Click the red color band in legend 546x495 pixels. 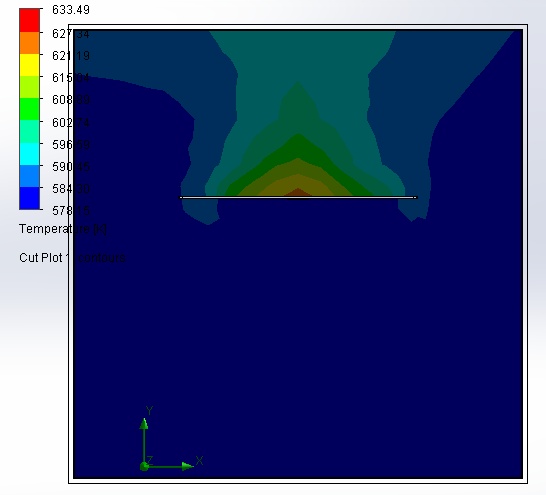30,21
